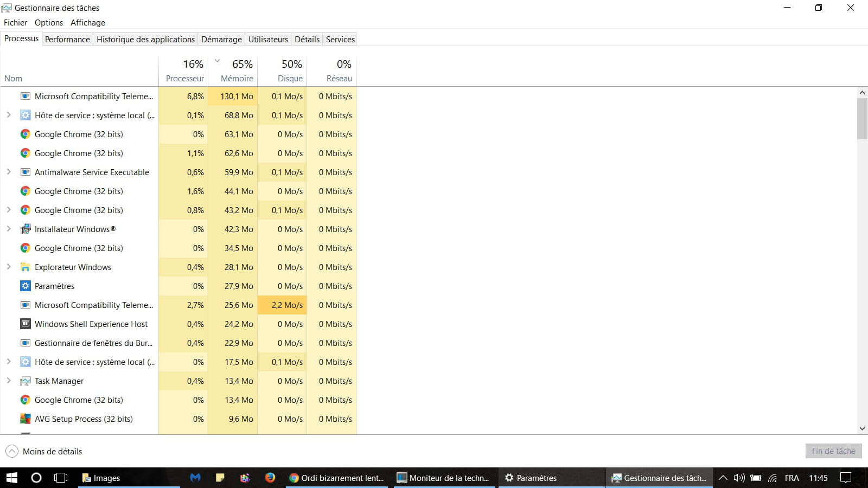
Task: Click the AVG Setup Process icon
Action: pyautogui.click(x=25, y=419)
